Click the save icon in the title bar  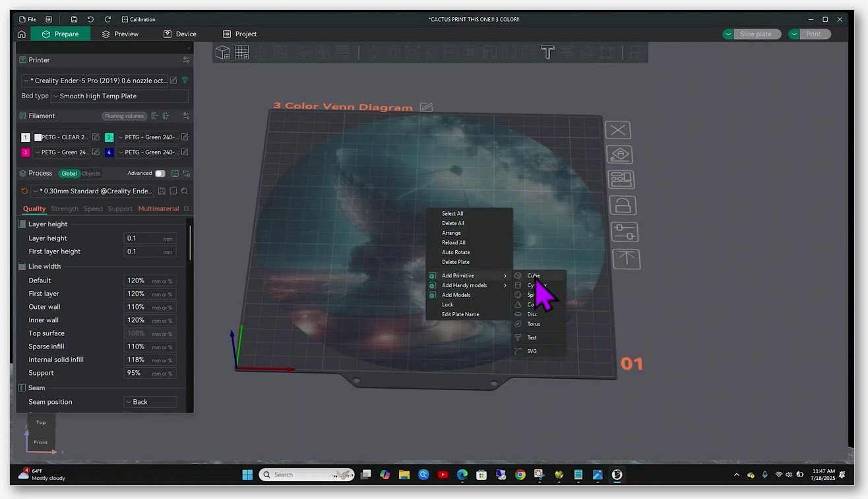(74, 19)
